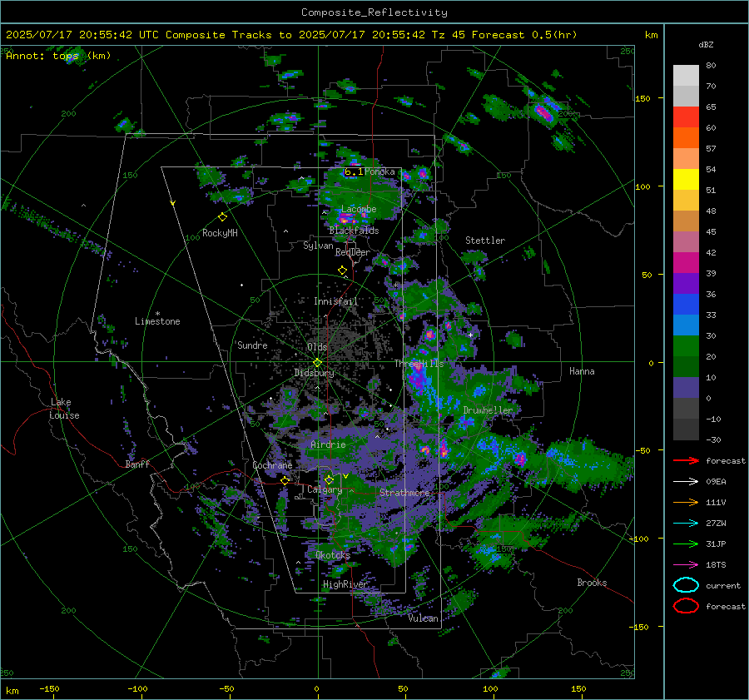749x700 pixels.
Task: Click the RedDeer city label
Action: 353,252
